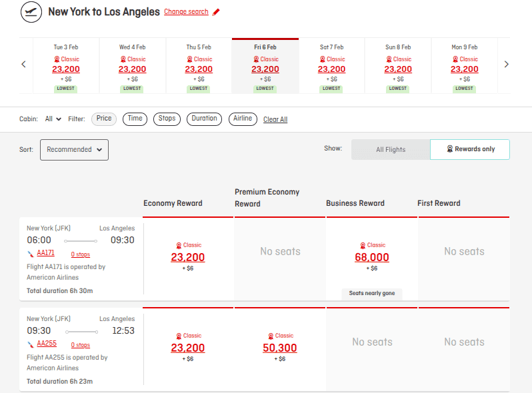Select the Sat 7 Feb date tab
Screen dimensions: 532x393
[331, 66]
